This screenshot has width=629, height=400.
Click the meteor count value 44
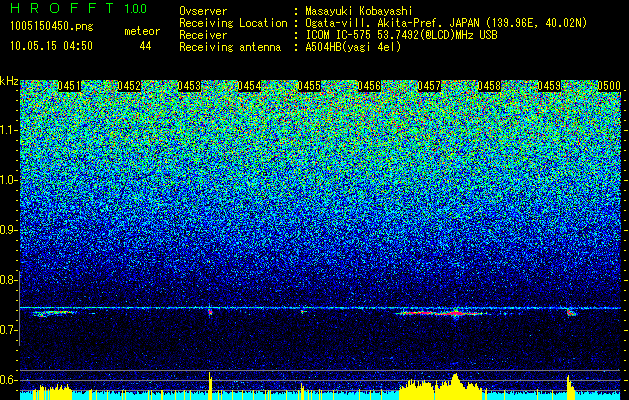click(145, 46)
